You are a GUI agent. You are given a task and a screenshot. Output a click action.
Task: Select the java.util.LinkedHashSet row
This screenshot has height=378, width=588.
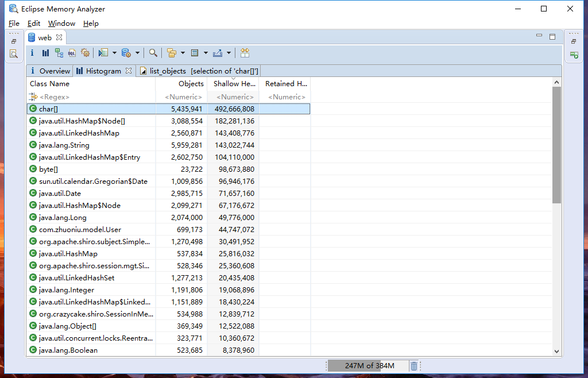click(x=168, y=278)
